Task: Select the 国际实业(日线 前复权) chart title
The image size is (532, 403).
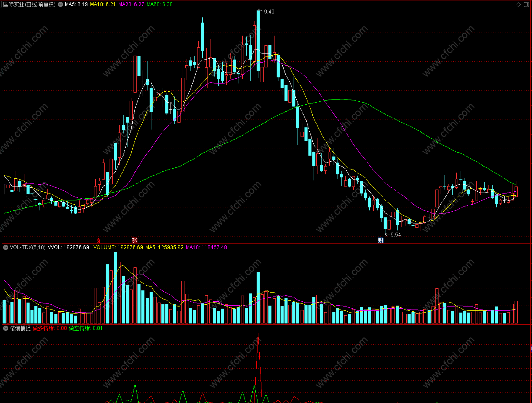Action: coord(29,4)
